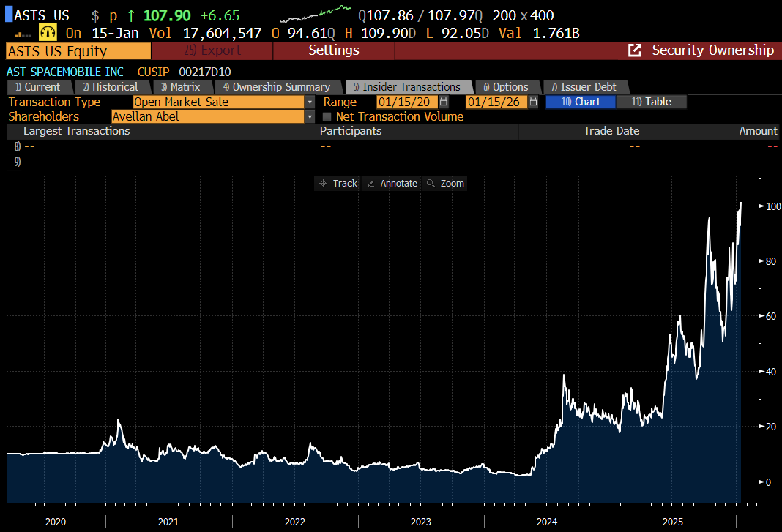The image size is (782, 532).
Task: Click the last price 107.90
Action: [167, 16]
